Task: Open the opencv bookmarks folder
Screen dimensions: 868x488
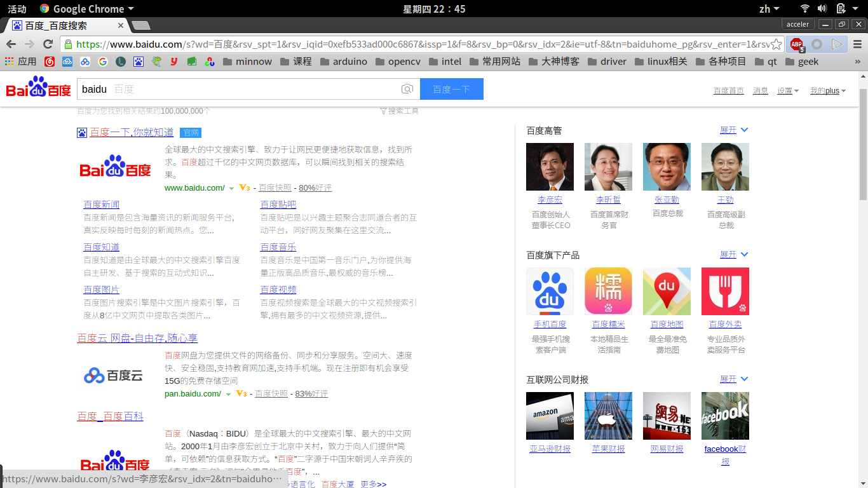Action: [398, 62]
